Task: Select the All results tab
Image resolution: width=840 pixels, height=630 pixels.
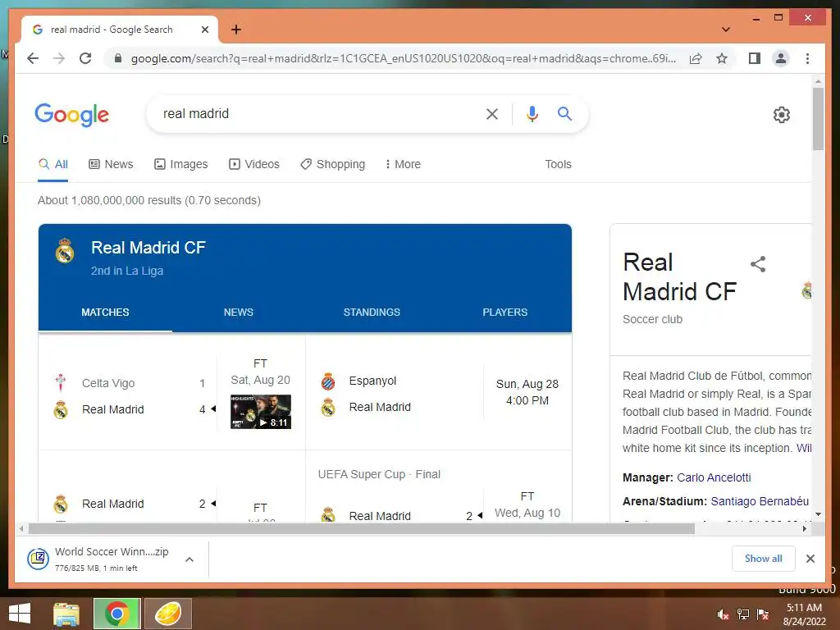Action: pos(53,164)
